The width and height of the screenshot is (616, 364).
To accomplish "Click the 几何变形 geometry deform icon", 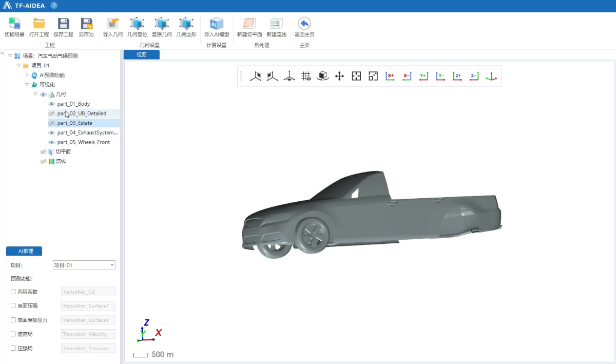I will click(x=186, y=24).
